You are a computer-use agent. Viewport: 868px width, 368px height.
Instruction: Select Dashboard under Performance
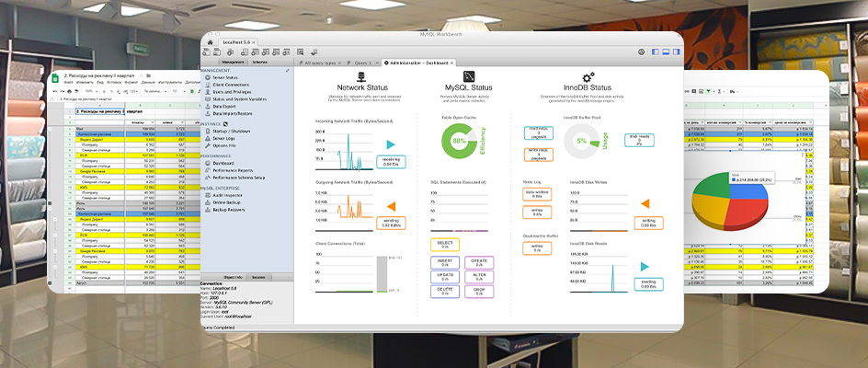(219, 164)
